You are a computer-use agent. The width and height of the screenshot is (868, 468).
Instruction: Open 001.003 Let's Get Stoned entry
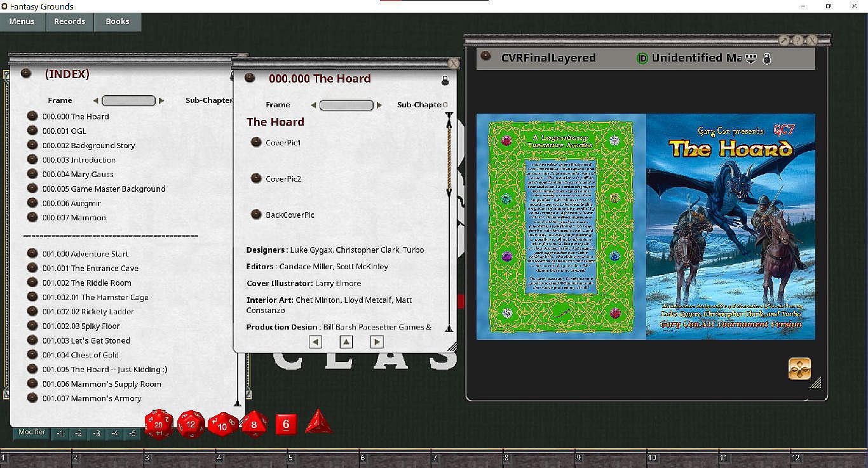point(86,340)
